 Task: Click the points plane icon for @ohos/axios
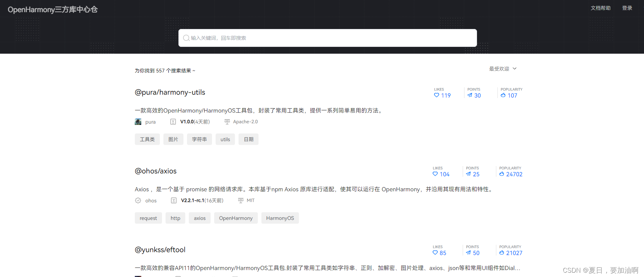point(468,174)
